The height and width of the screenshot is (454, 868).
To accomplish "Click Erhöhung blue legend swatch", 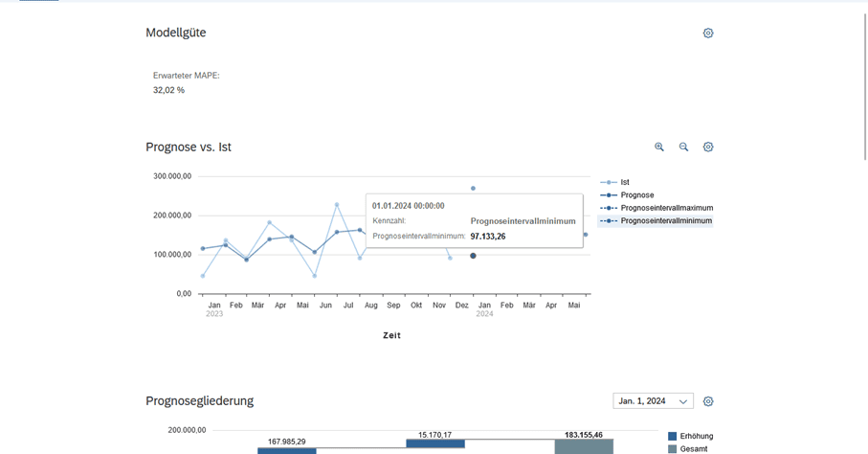I will (673, 437).
